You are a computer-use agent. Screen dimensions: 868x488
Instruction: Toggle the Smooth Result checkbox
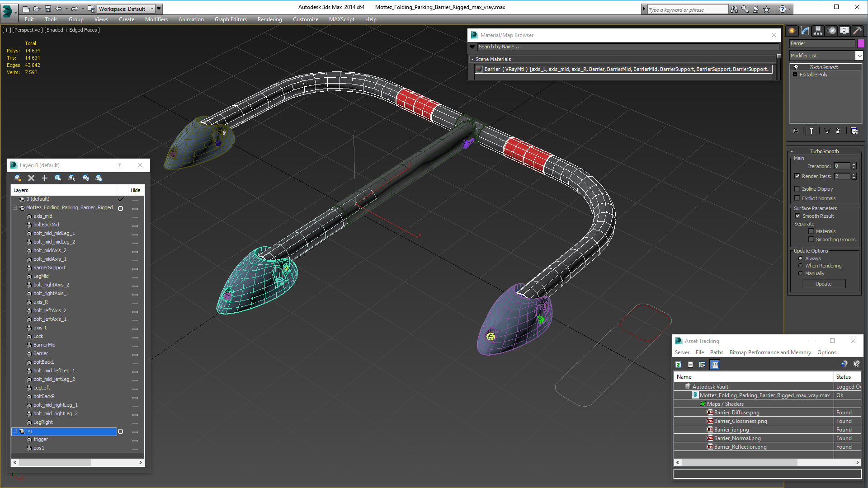pos(798,216)
